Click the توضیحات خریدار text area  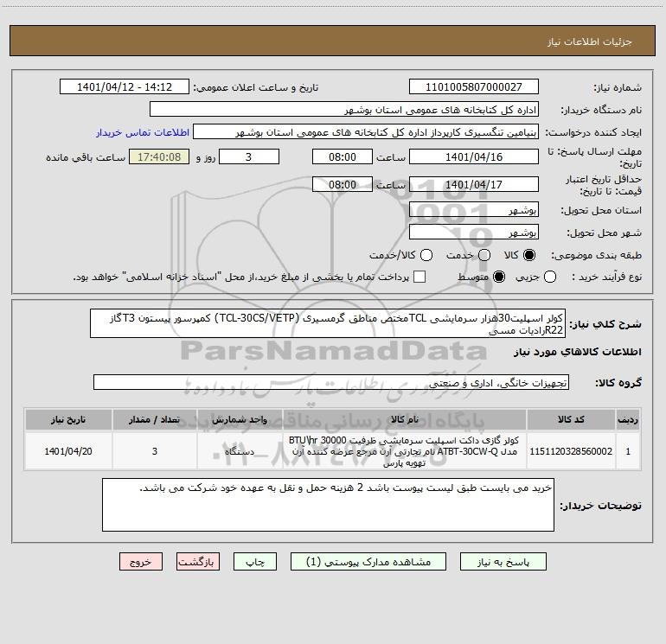click(328, 505)
